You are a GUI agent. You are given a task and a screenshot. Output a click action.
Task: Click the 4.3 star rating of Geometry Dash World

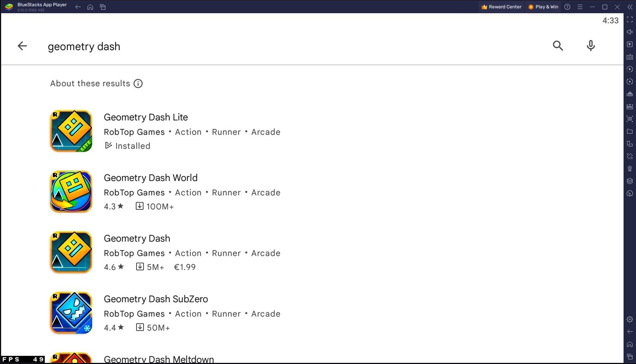[114, 207]
